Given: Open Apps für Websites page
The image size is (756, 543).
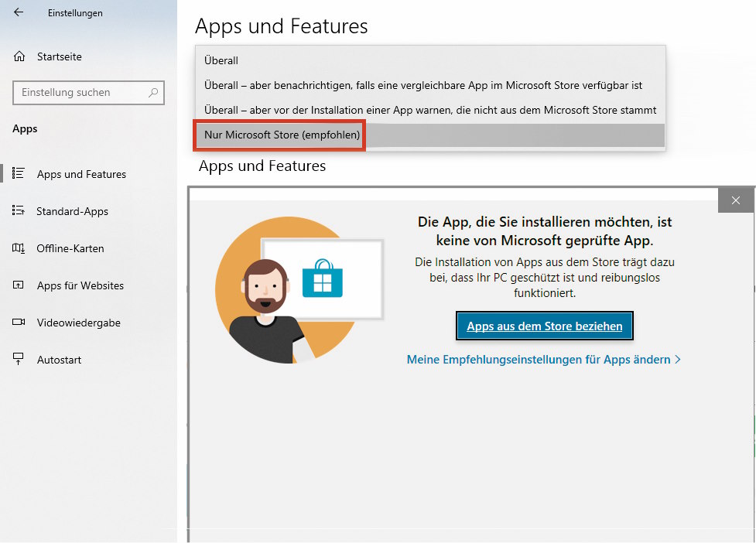Looking at the screenshot, I should (80, 285).
